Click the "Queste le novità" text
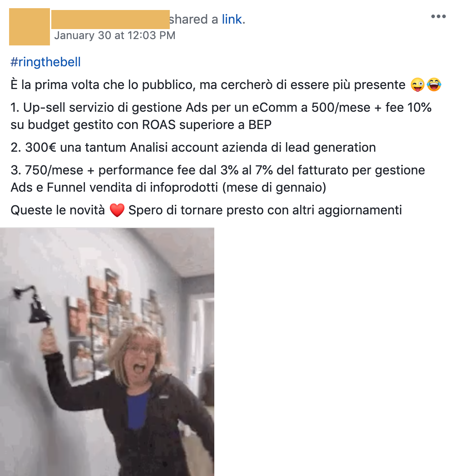 point(58,210)
